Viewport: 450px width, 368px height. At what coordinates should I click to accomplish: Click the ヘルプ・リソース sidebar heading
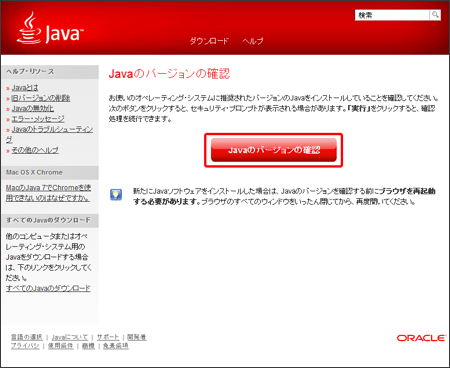point(30,71)
